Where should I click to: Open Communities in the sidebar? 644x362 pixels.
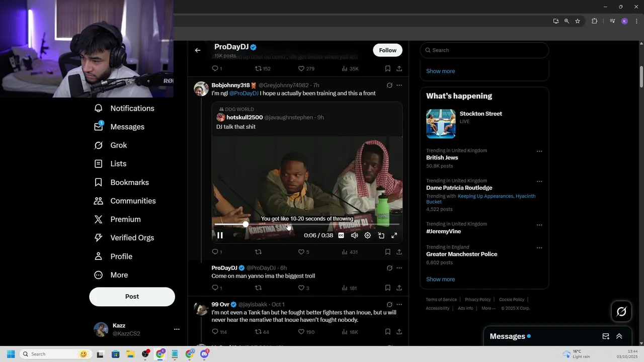click(x=125, y=201)
